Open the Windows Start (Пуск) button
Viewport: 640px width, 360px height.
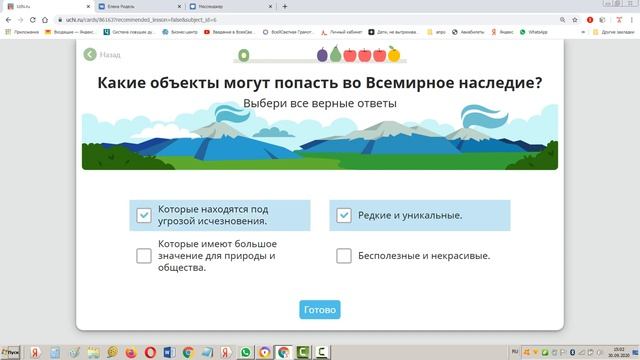(x=10, y=352)
